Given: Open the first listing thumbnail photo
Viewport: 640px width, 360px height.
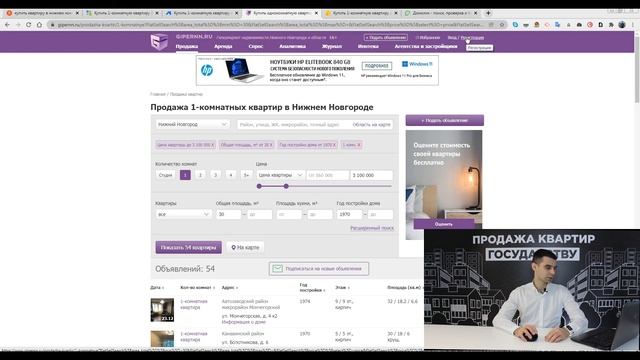Looking at the screenshot, I should [162, 310].
